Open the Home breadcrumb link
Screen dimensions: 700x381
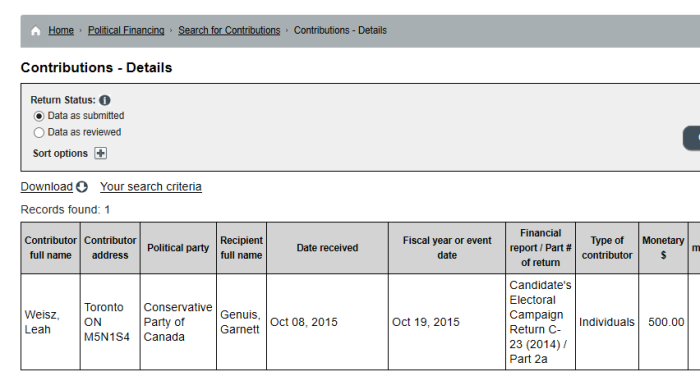(61, 30)
